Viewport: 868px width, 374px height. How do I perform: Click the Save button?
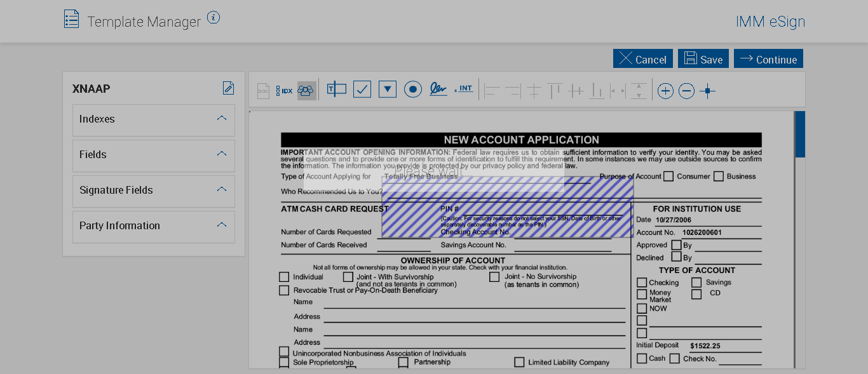click(x=703, y=59)
